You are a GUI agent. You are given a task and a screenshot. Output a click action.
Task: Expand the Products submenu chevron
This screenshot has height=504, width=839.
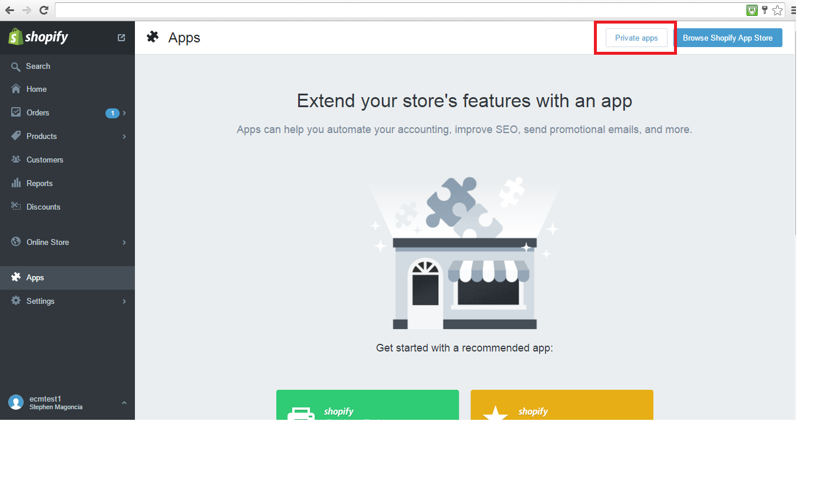pos(124,137)
